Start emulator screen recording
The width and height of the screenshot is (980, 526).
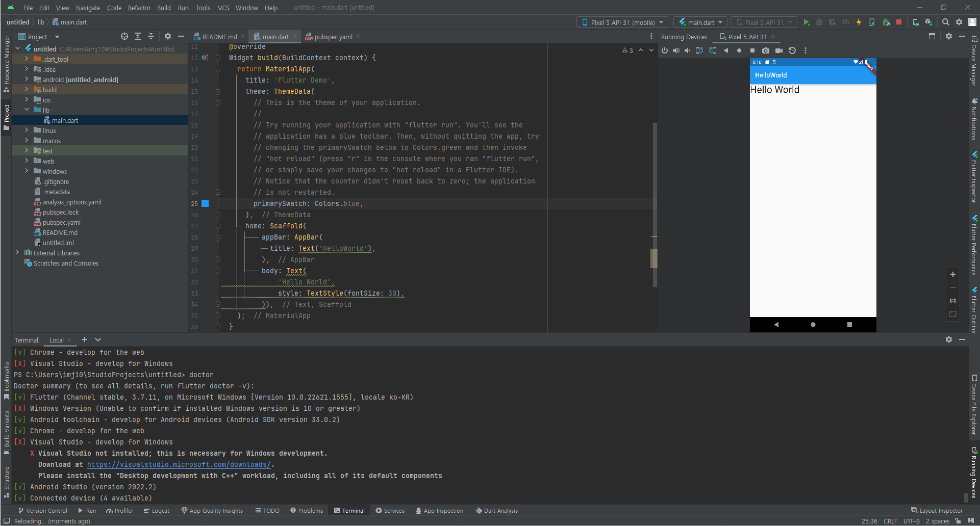point(779,50)
